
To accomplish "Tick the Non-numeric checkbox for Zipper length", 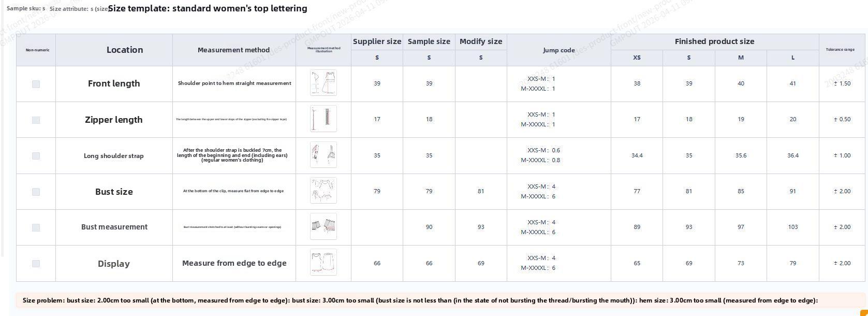I will (36, 120).
